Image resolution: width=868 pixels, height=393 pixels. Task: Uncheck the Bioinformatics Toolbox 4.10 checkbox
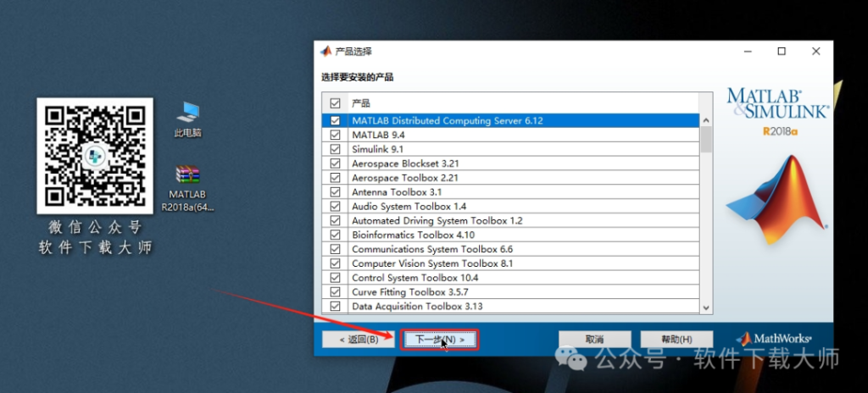click(x=336, y=235)
